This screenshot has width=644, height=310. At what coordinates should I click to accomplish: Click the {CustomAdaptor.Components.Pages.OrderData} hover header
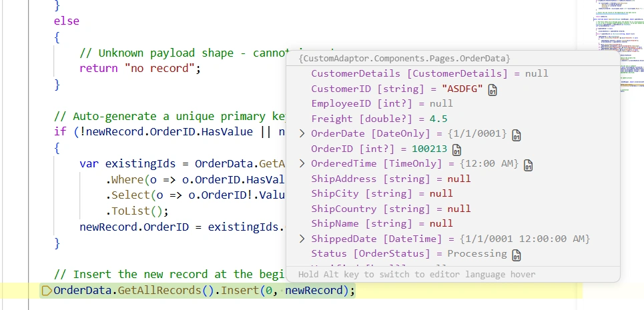tap(404, 59)
